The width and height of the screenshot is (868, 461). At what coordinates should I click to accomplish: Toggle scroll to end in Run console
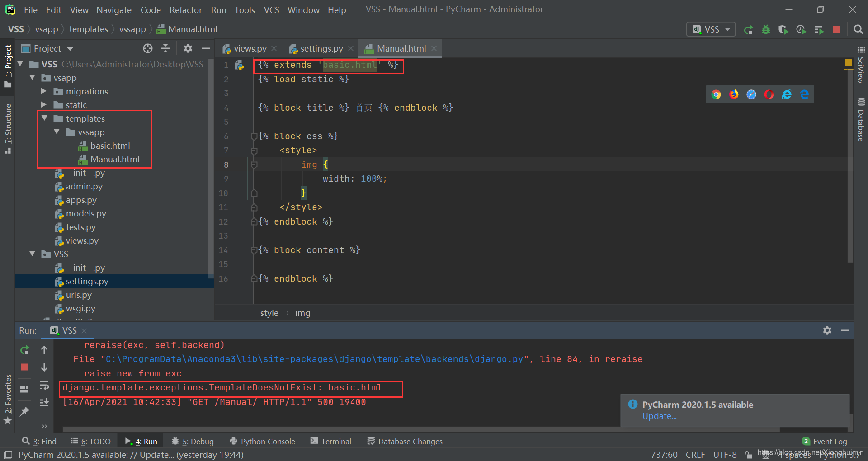(44, 402)
